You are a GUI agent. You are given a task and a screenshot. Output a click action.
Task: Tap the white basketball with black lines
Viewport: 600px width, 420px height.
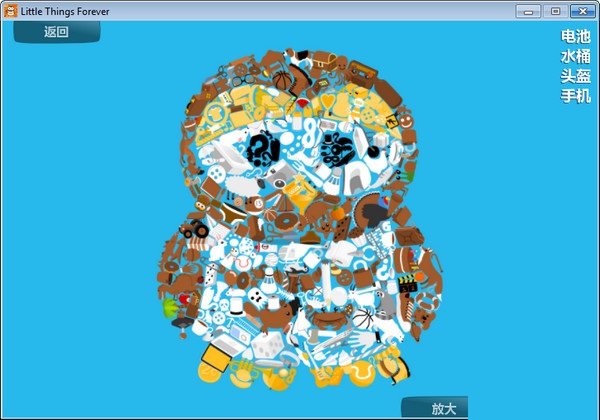pyautogui.click(x=362, y=319)
